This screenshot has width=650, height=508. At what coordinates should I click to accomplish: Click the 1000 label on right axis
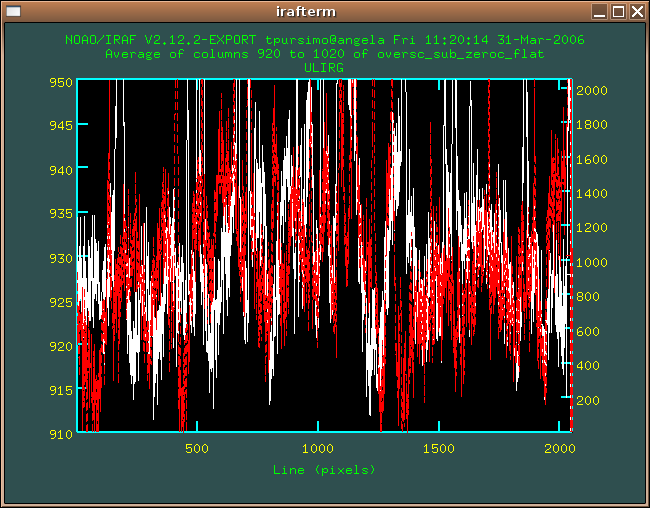pyautogui.click(x=592, y=262)
